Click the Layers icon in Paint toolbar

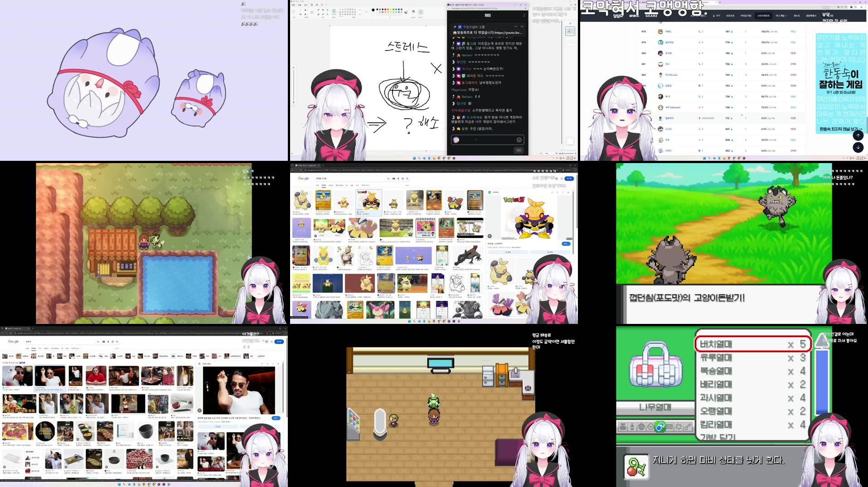point(421,12)
